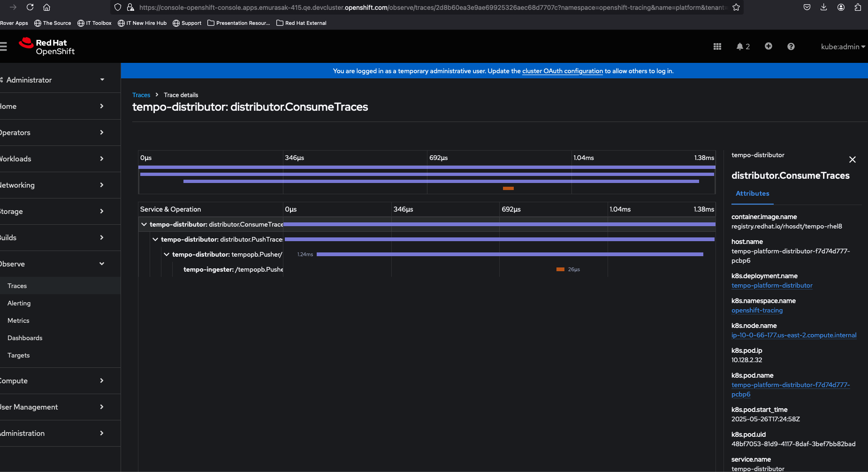The height and width of the screenshot is (472, 868).
Task: Collapse distributor.ConsumeTraces span row
Action: click(144, 224)
